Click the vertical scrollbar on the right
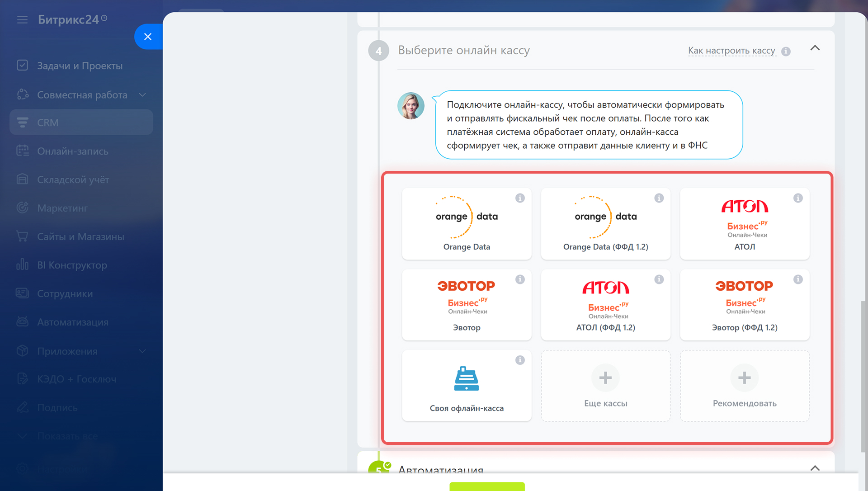868x491 pixels. [863, 376]
